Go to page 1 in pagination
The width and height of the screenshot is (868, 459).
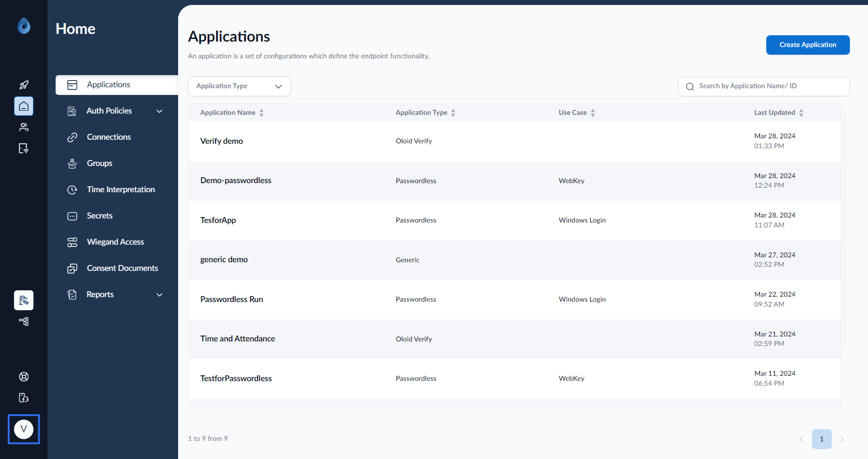821,439
